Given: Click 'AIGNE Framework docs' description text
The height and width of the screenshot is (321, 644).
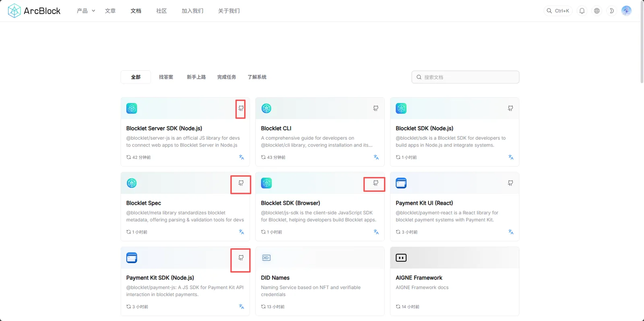Looking at the screenshot, I should (422, 288).
